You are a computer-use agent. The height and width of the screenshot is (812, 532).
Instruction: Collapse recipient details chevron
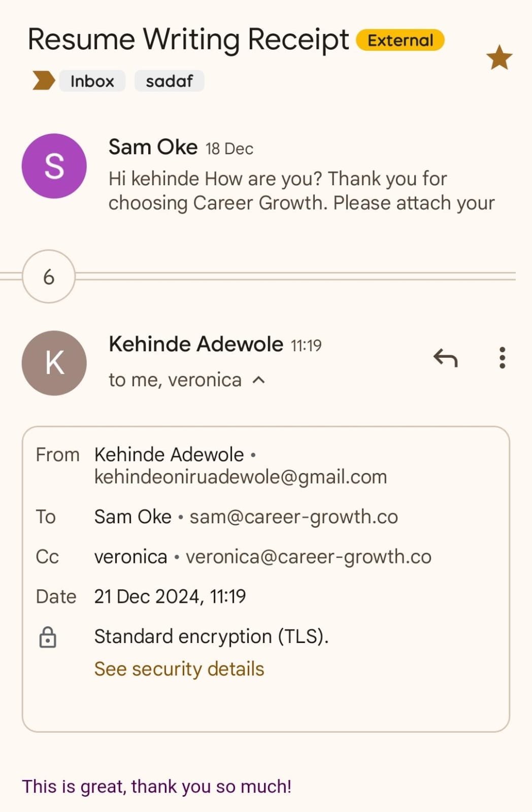coord(258,380)
